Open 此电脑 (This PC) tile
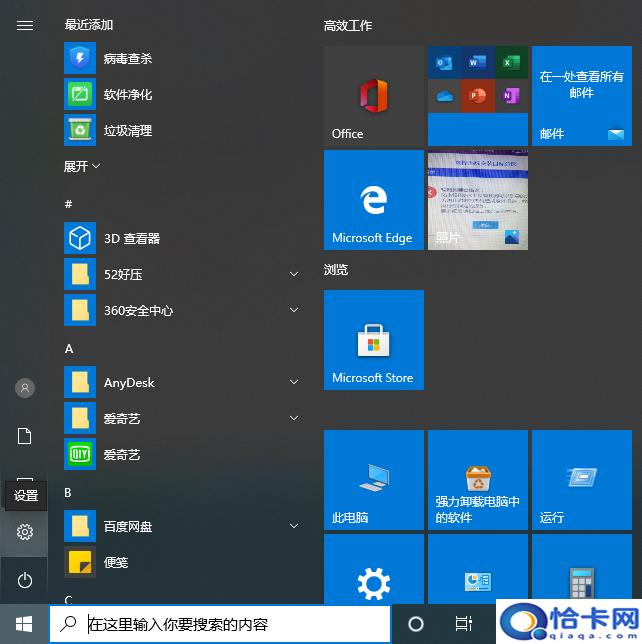642x644 pixels. (373, 480)
